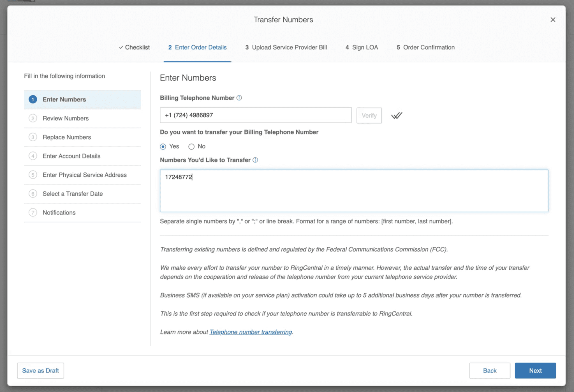
Task: Select Enter Physical Service Address step
Action: 82,175
